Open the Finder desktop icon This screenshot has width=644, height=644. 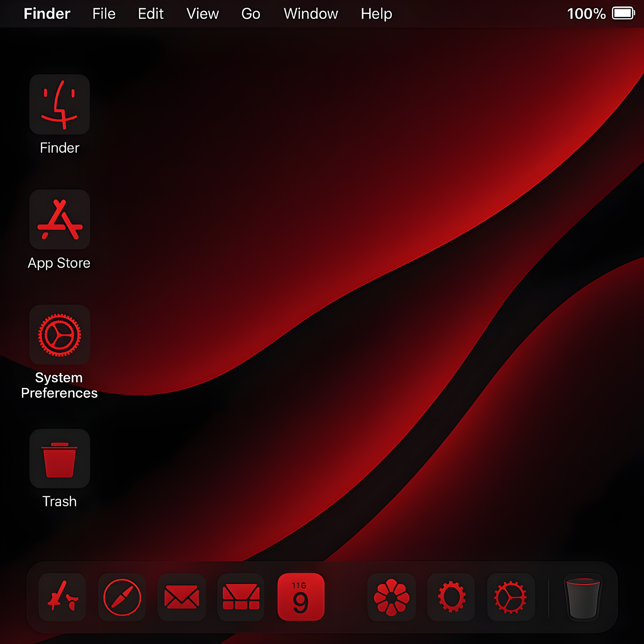[x=60, y=104]
